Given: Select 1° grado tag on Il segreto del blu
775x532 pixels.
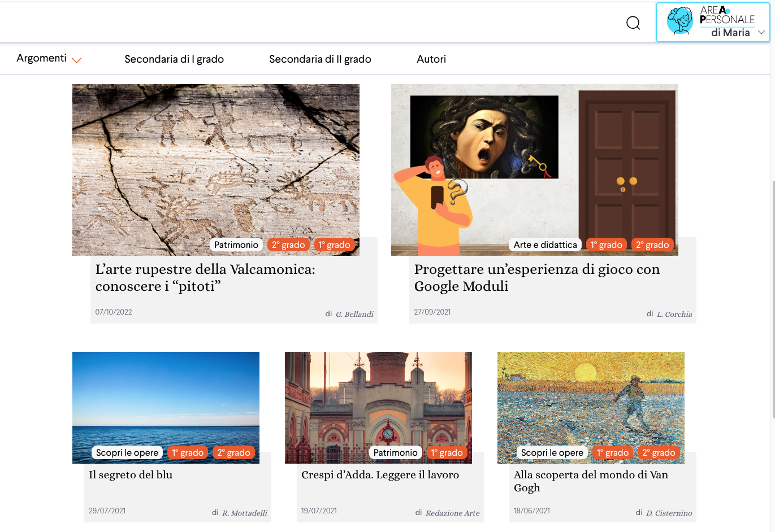Looking at the screenshot, I should point(188,452).
